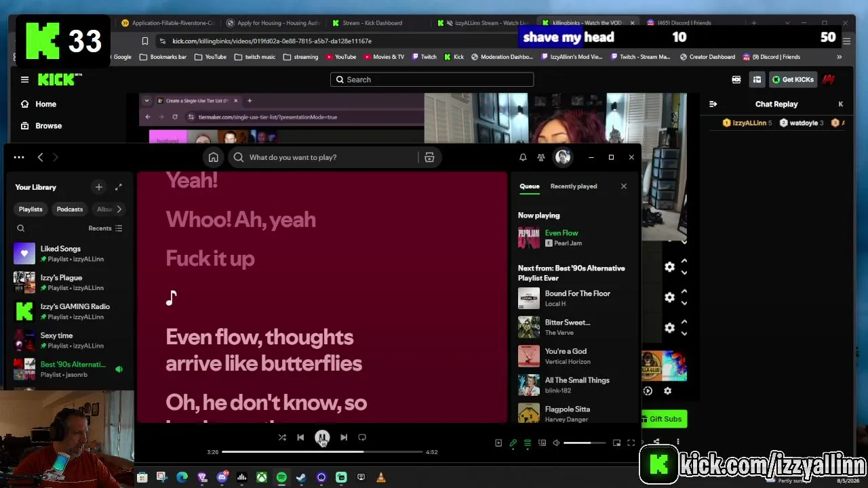Open the Liked Songs playlist
Image resolution: width=868 pixels, height=488 pixels.
[x=69, y=253]
